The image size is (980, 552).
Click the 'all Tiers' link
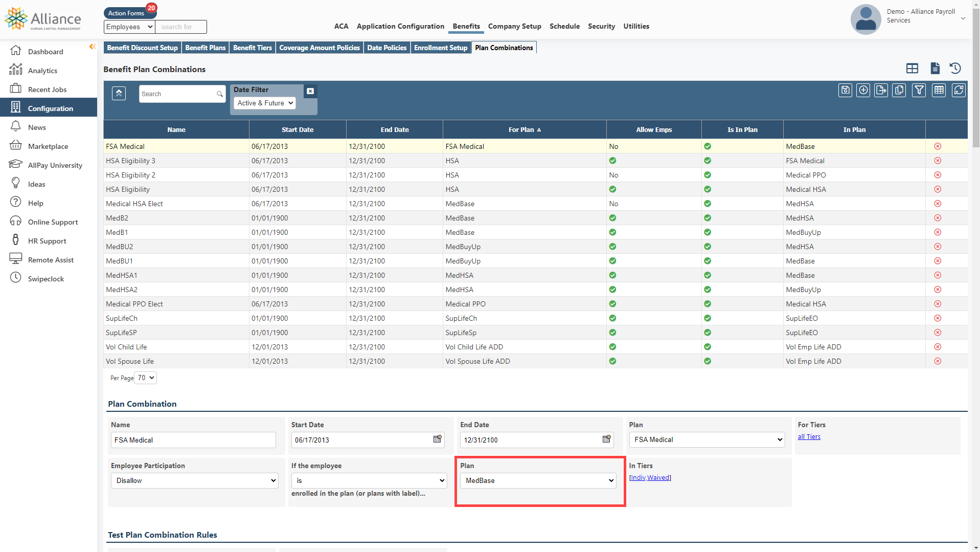tap(809, 436)
